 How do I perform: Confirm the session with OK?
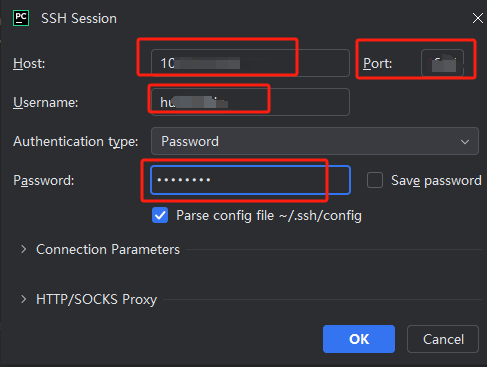coord(359,339)
